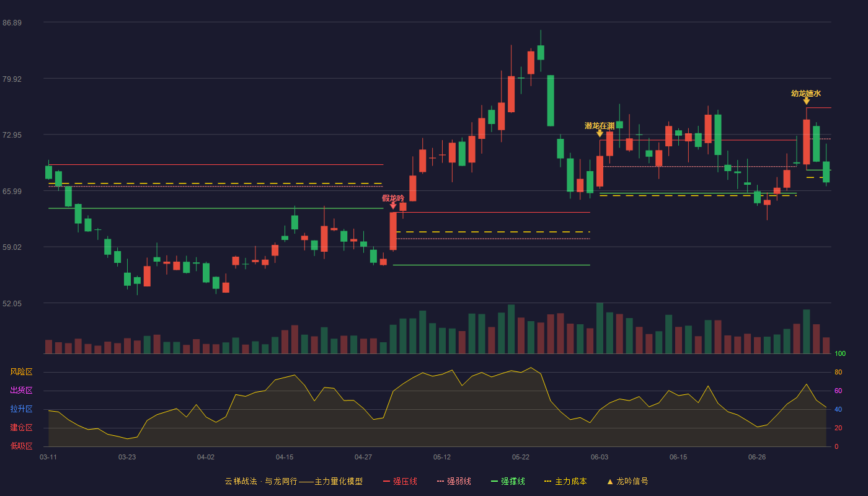Click the orange 80 indicator scale value

click(x=838, y=372)
